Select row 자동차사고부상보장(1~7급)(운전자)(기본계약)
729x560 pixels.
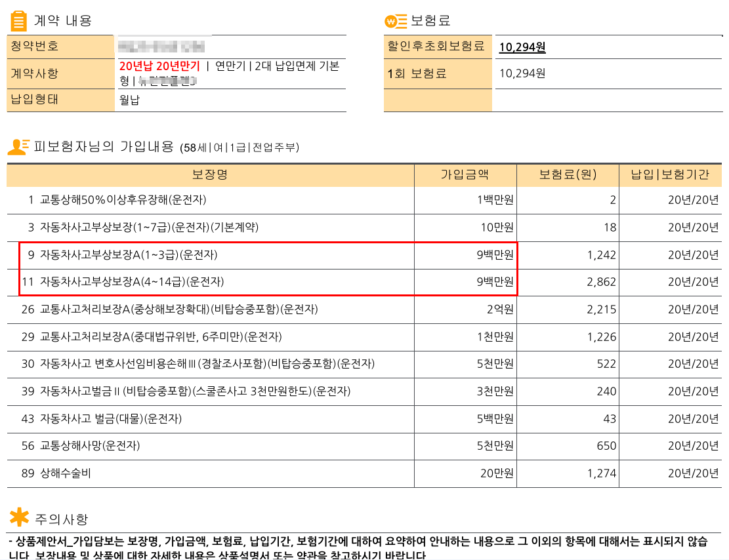coord(364,228)
